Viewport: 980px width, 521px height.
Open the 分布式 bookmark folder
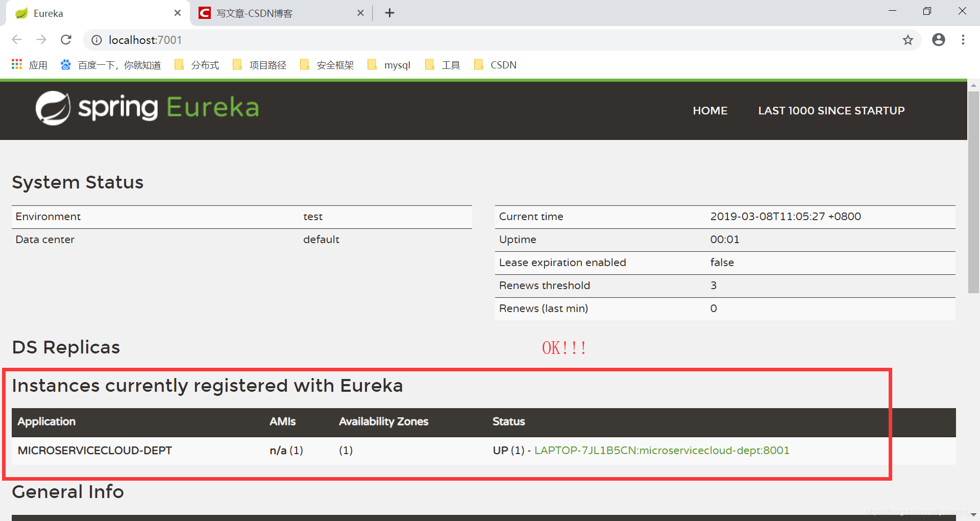197,65
